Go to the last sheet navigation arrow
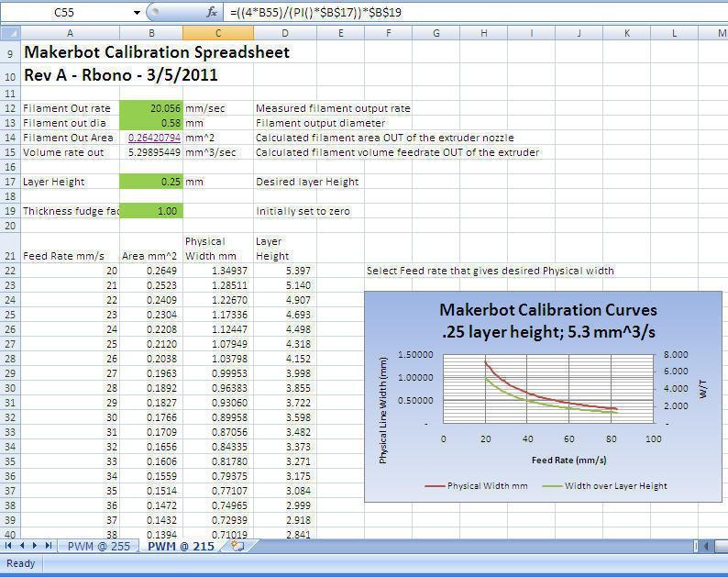Screen dimensions: 728x577 pyautogui.click(x=49, y=546)
